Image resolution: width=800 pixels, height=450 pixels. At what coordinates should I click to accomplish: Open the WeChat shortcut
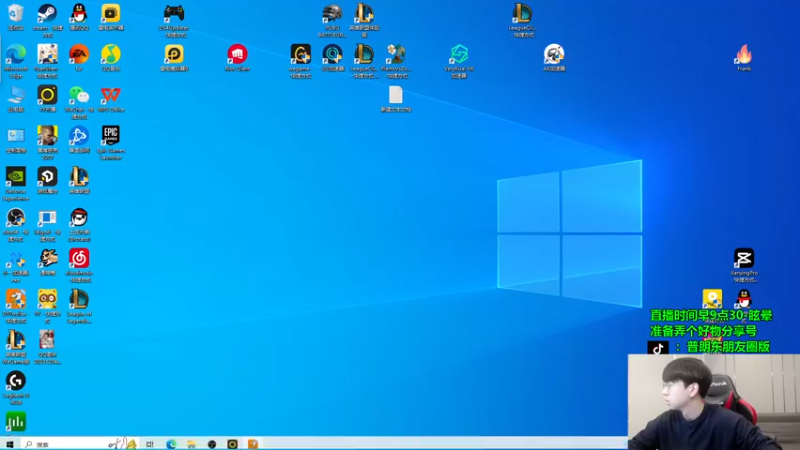point(79,95)
